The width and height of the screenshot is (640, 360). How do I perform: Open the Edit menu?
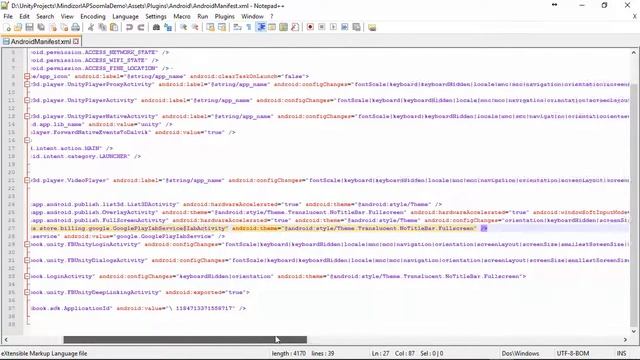click(x=24, y=16)
